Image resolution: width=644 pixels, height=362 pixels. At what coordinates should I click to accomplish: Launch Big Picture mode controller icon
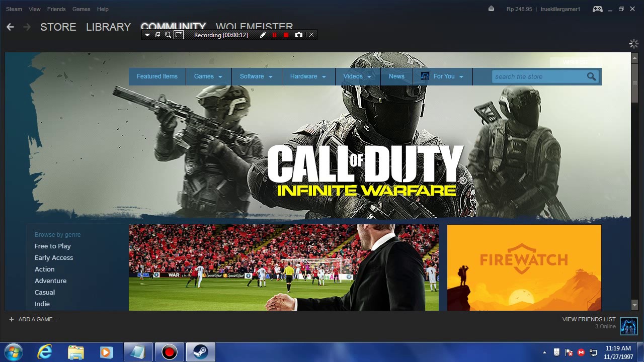coord(598,9)
